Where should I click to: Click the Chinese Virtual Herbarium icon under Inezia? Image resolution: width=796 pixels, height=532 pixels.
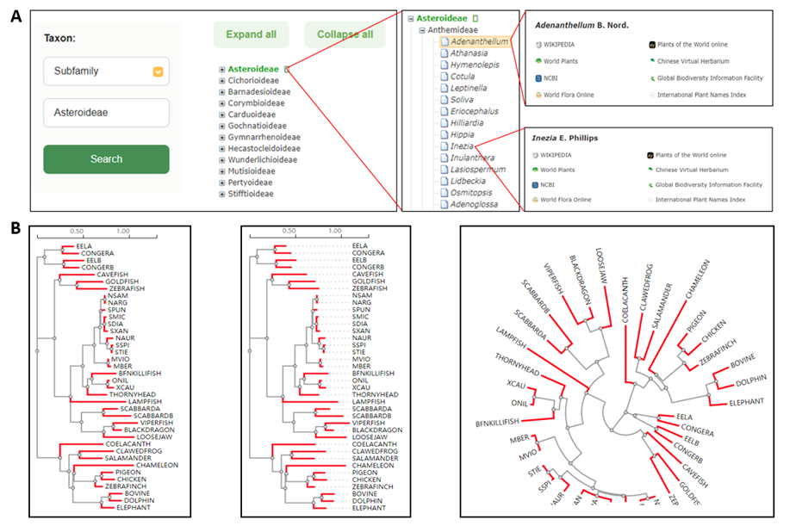(650, 170)
